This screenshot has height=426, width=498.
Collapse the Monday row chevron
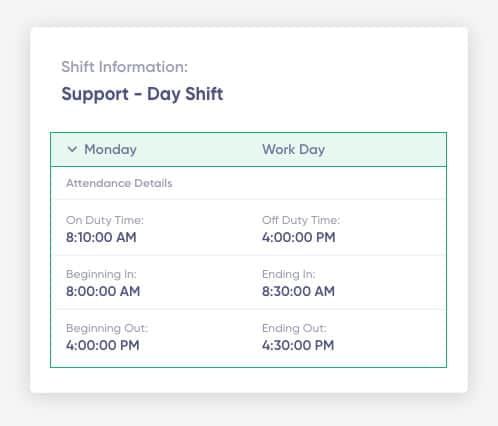(x=72, y=149)
